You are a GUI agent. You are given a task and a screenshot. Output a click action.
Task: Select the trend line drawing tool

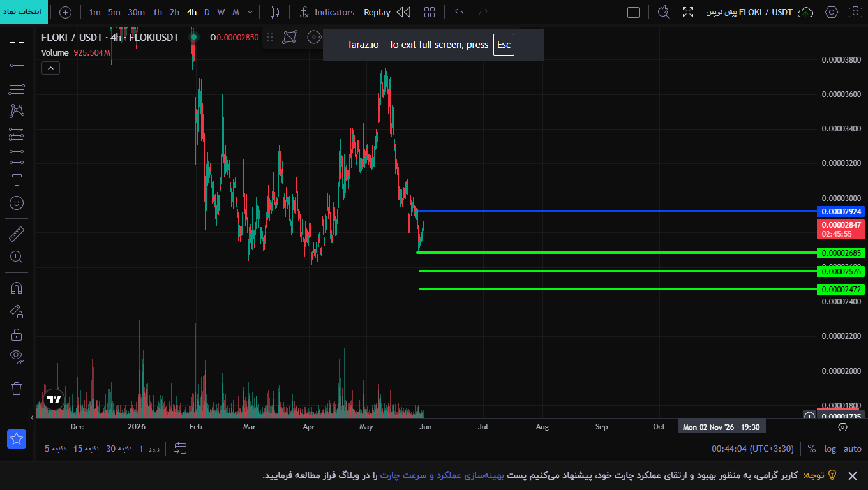[x=17, y=65]
